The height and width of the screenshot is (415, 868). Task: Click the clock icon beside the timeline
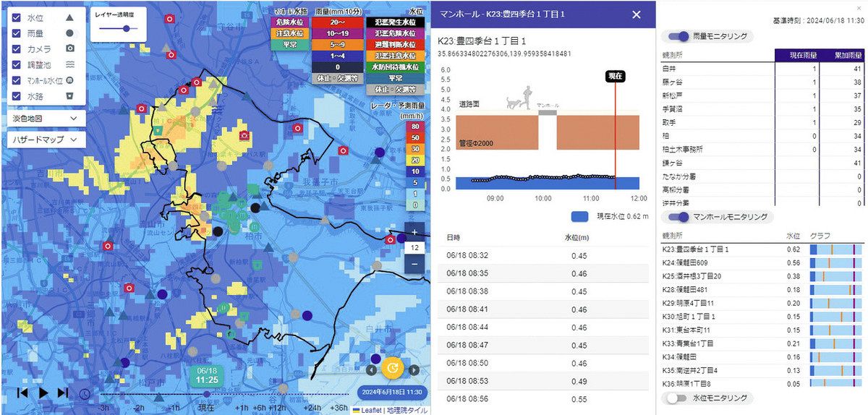[85, 394]
